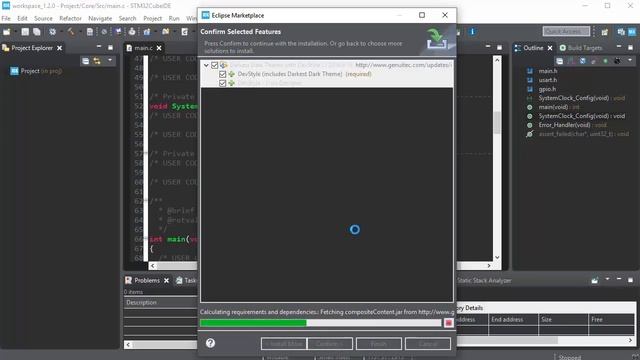Click the Quick Access search field
This screenshot has height=360, width=640.
point(566,31)
